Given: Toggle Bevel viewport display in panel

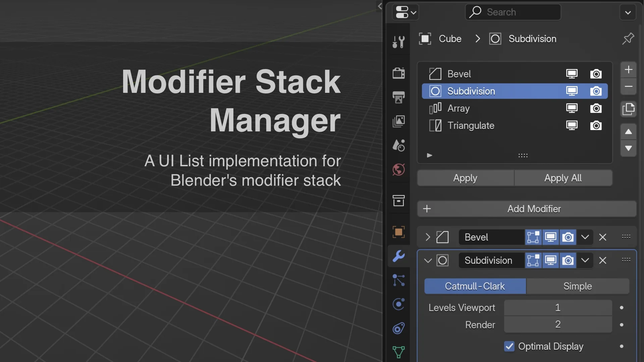Looking at the screenshot, I should click(550, 237).
